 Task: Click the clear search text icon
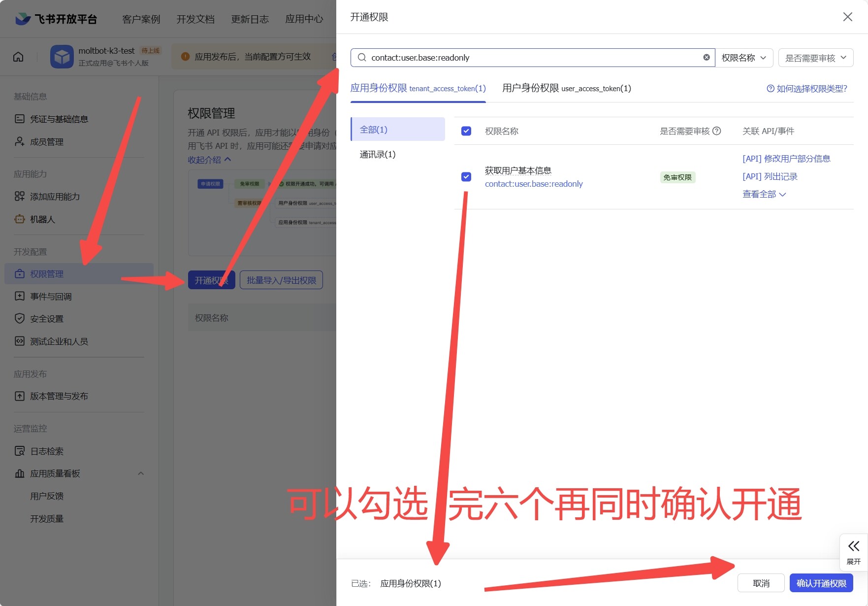pyautogui.click(x=707, y=58)
